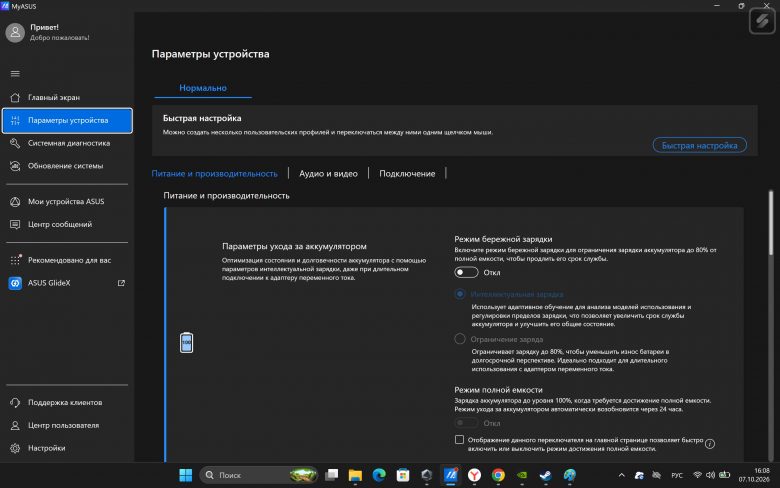The image size is (780, 488).
Task: Open Обновление системы from the sidebar
Action: point(67,166)
